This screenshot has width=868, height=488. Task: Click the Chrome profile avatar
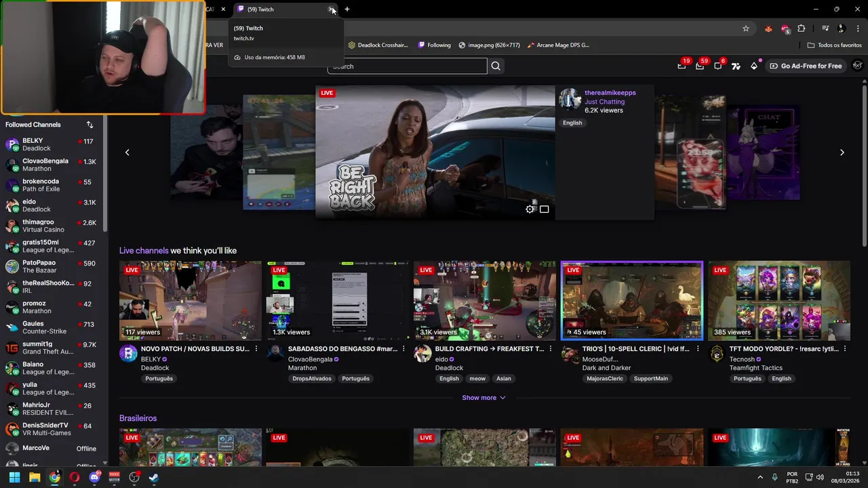(x=842, y=28)
